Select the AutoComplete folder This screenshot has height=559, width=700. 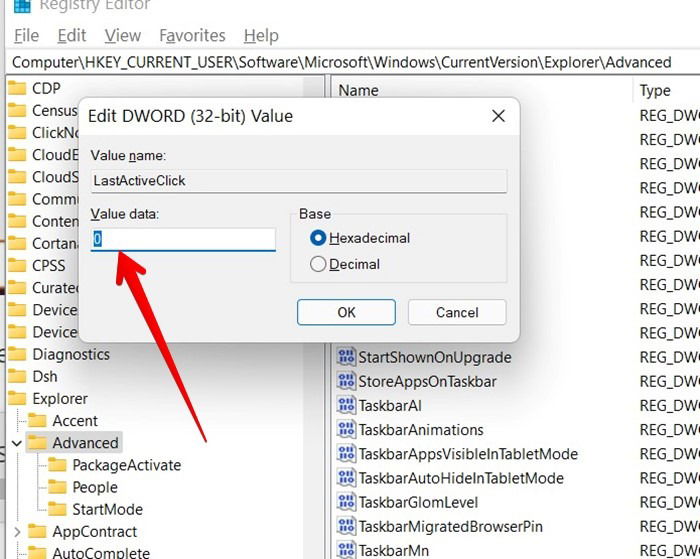click(x=101, y=553)
